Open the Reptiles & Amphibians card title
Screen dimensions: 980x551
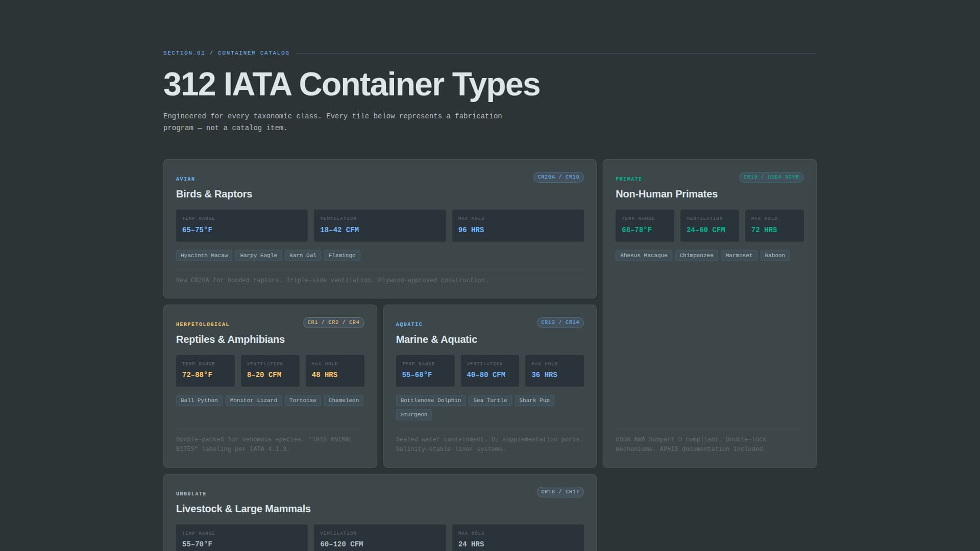[x=230, y=339]
